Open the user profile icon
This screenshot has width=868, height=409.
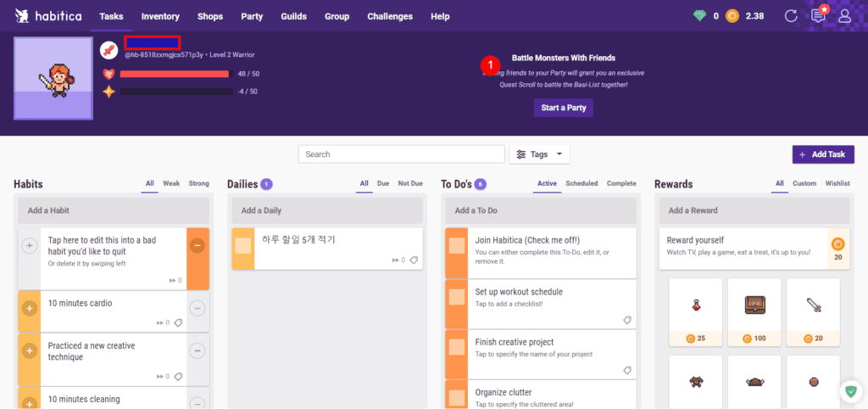coord(844,16)
